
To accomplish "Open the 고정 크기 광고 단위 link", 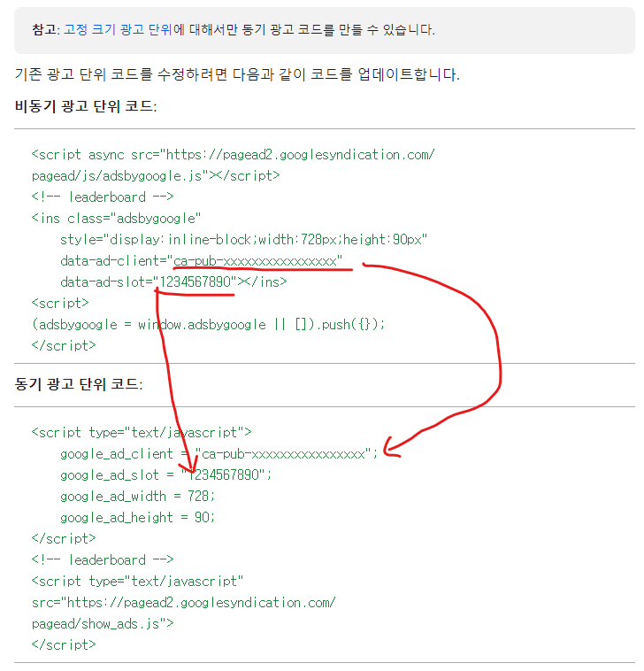I will (118, 29).
